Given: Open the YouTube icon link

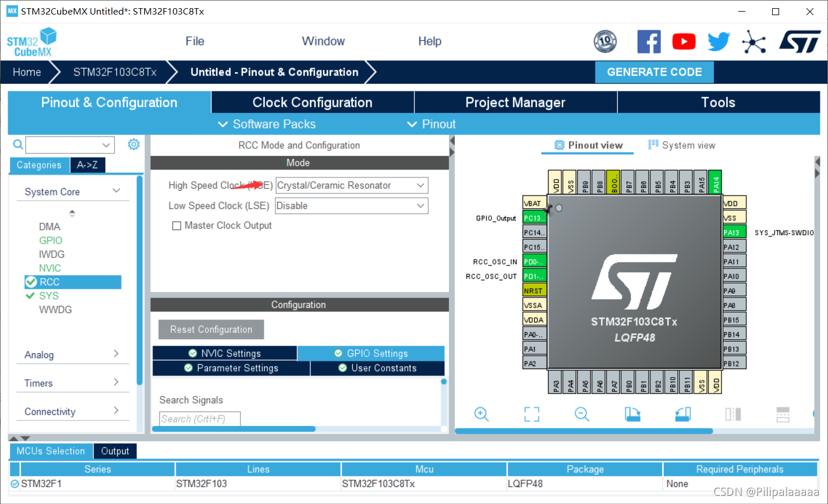Looking at the screenshot, I should point(684,41).
